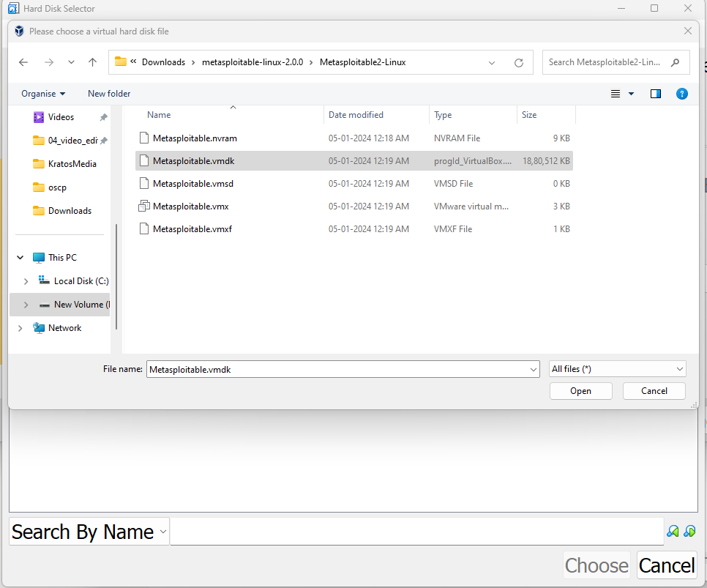This screenshot has width=707, height=588.
Task: Click the green search-next icon
Action: 689,532
